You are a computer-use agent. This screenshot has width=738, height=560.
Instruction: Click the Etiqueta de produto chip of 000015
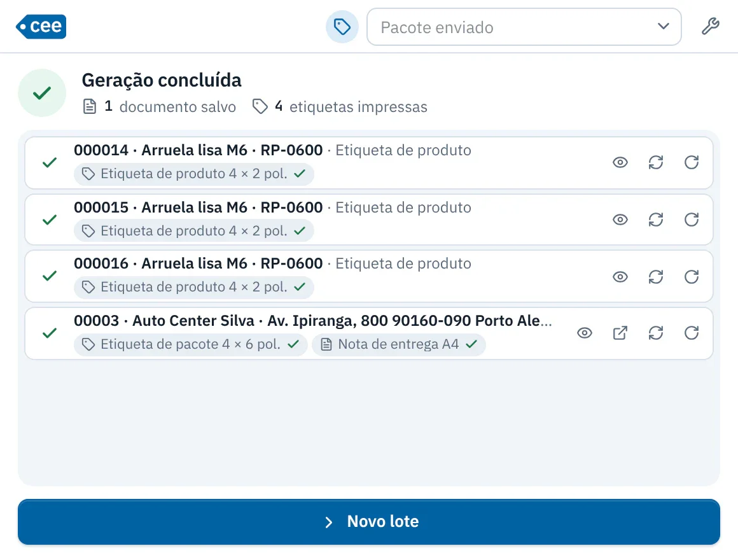pos(194,231)
